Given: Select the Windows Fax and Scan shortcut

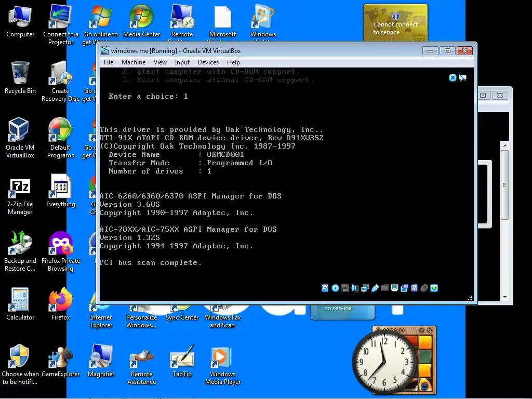Looking at the screenshot, I should (x=222, y=316).
